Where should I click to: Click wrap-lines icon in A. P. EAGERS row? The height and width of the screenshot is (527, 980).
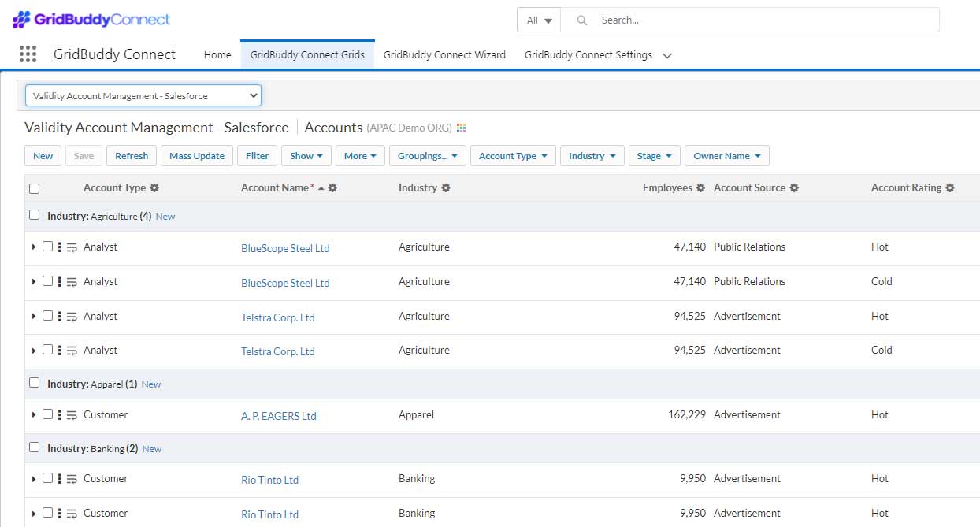pyautogui.click(x=72, y=415)
